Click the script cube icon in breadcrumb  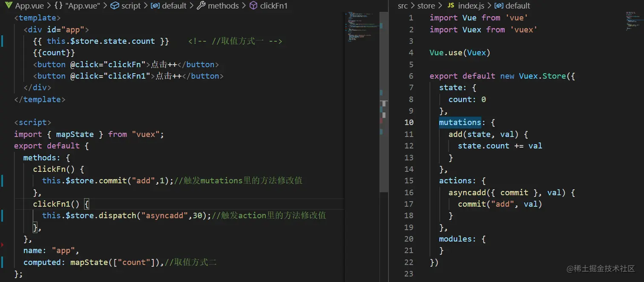click(114, 6)
